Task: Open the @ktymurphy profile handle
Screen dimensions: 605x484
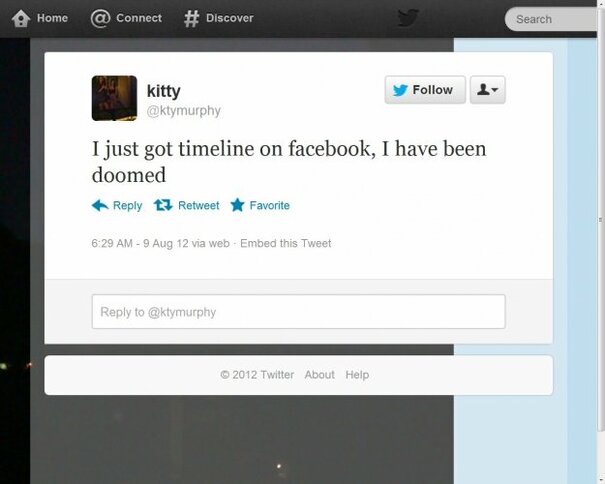Action: pos(184,110)
